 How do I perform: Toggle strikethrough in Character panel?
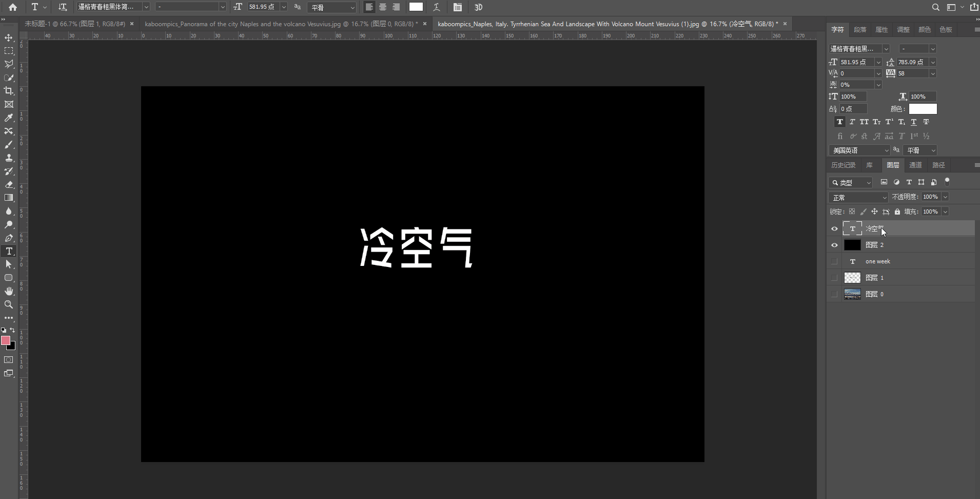(x=926, y=122)
